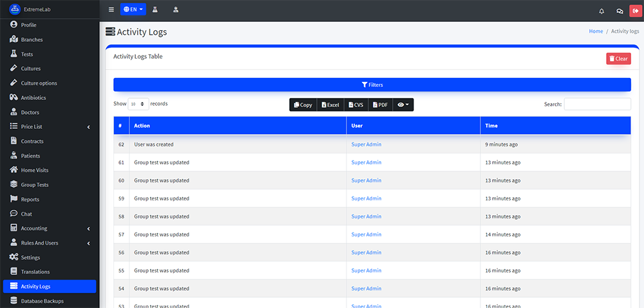The width and height of the screenshot is (644, 308).
Task: Expand the blue Filters bar
Action: tap(372, 84)
